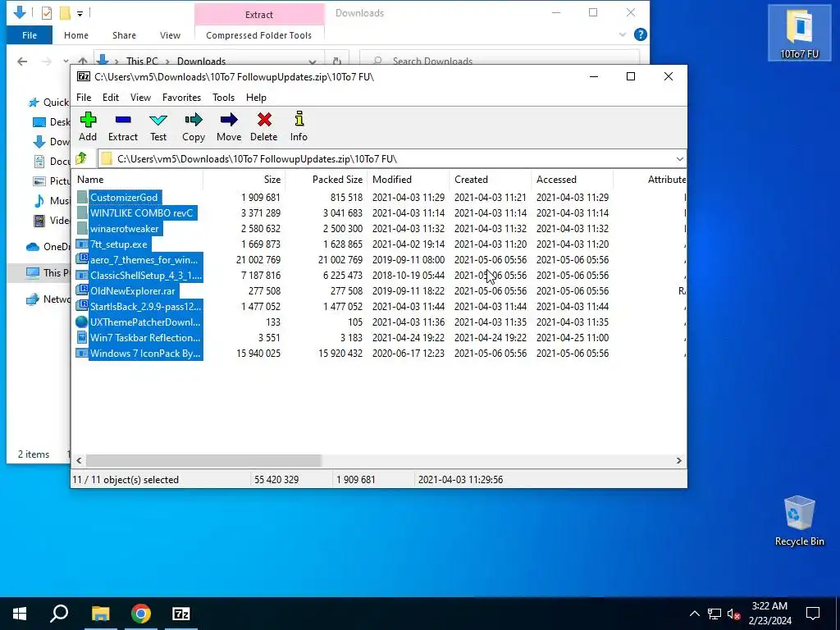840x630 pixels.
Task: Open the Windows Start menu
Action: click(20, 614)
